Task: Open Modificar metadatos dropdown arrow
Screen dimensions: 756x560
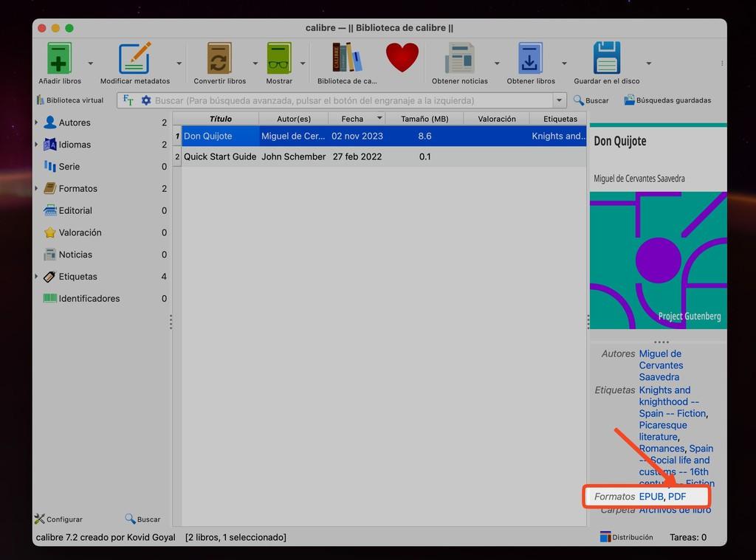Action: (x=179, y=63)
